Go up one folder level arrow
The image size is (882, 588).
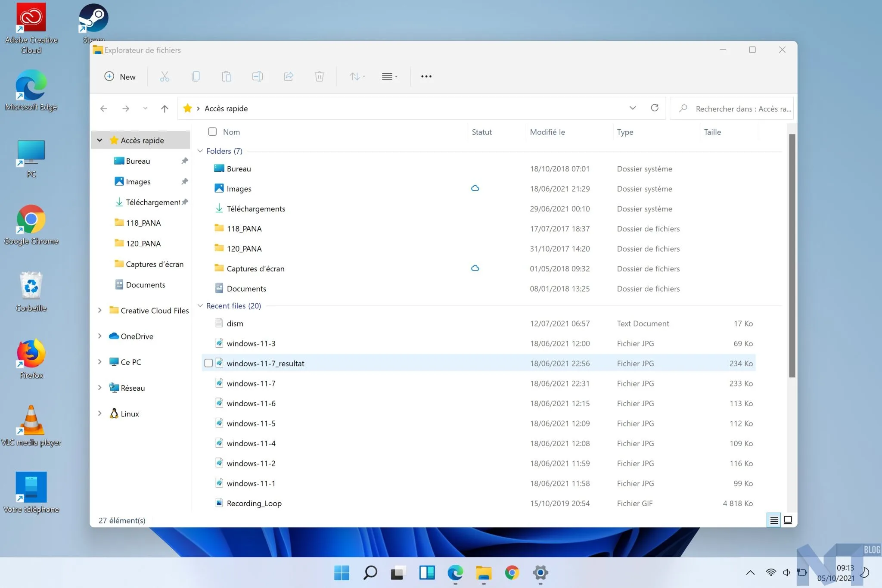coord(165,109)
